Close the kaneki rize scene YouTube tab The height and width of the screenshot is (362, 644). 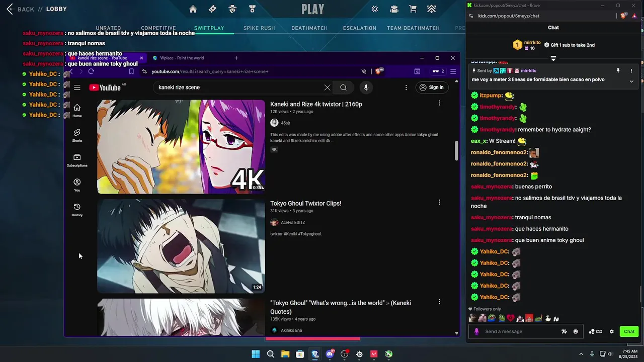141,58
